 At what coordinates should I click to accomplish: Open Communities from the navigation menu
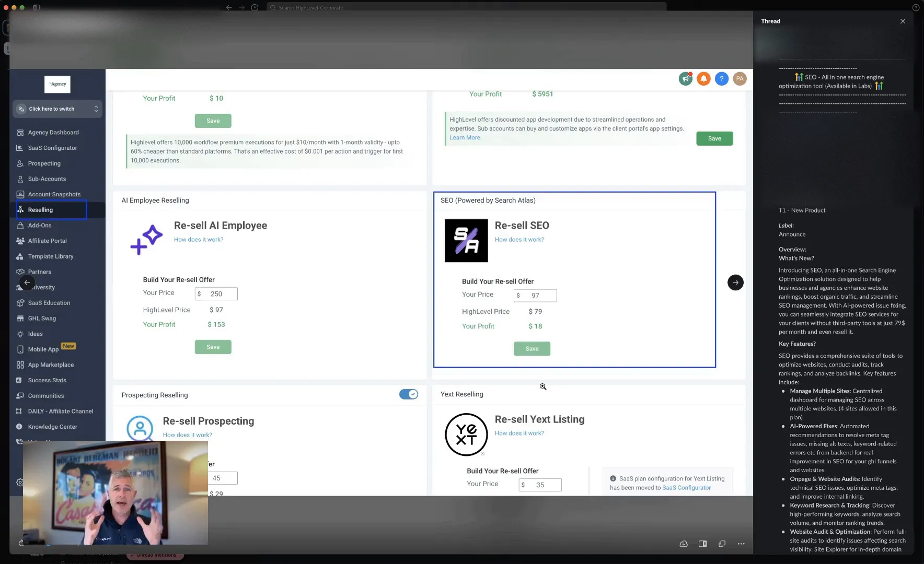point(45,395)
